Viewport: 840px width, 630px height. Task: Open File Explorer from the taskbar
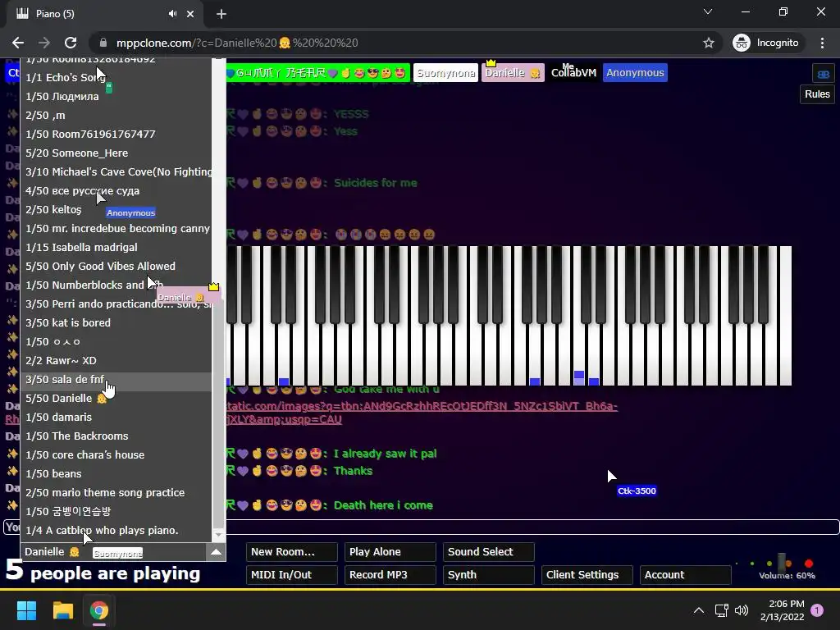tap(62, 610)
